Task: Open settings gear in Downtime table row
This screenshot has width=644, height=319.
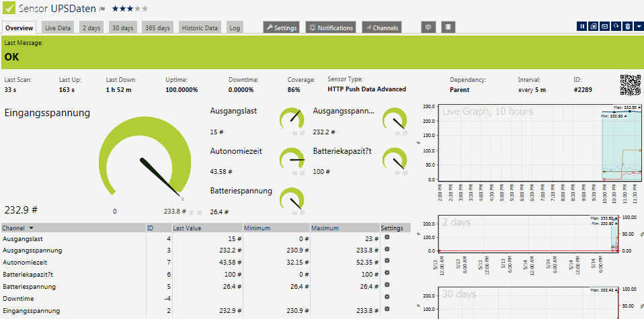Action: tap(387, 297)
